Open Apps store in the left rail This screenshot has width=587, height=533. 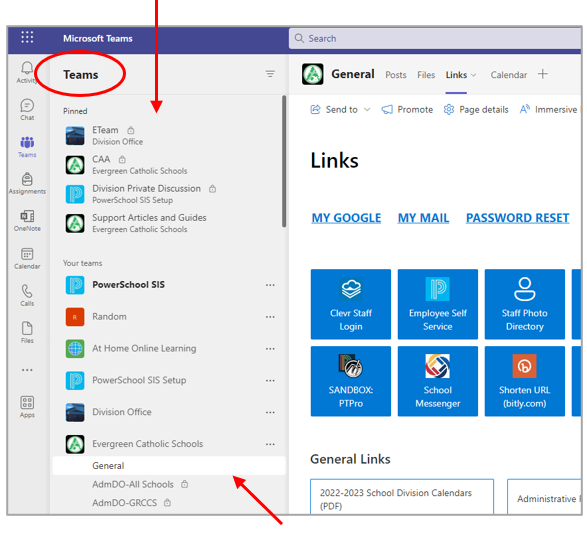[27, 407]
